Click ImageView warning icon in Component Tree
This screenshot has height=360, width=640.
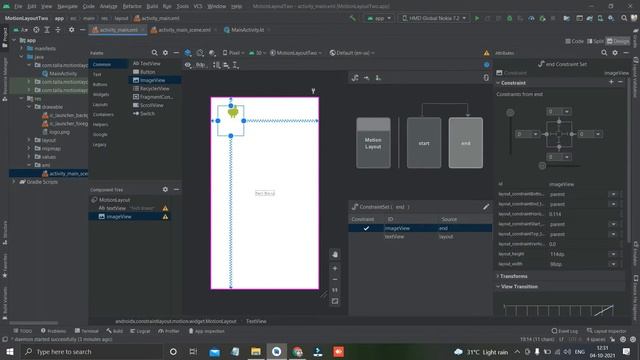[165, 217]
